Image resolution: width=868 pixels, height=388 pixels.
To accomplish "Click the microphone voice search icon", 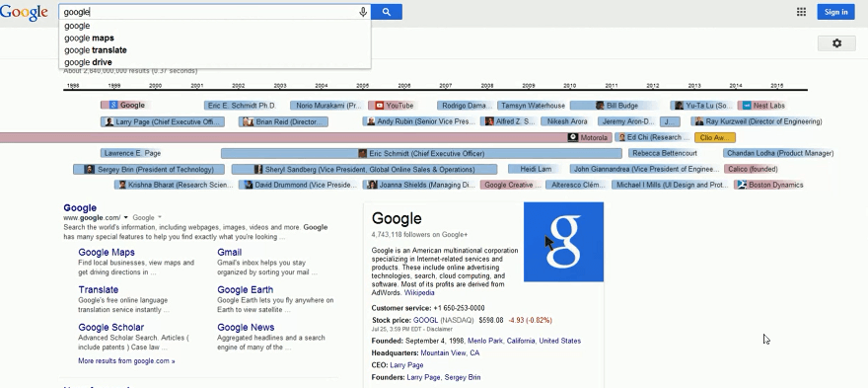I will (x=363, y=12).
